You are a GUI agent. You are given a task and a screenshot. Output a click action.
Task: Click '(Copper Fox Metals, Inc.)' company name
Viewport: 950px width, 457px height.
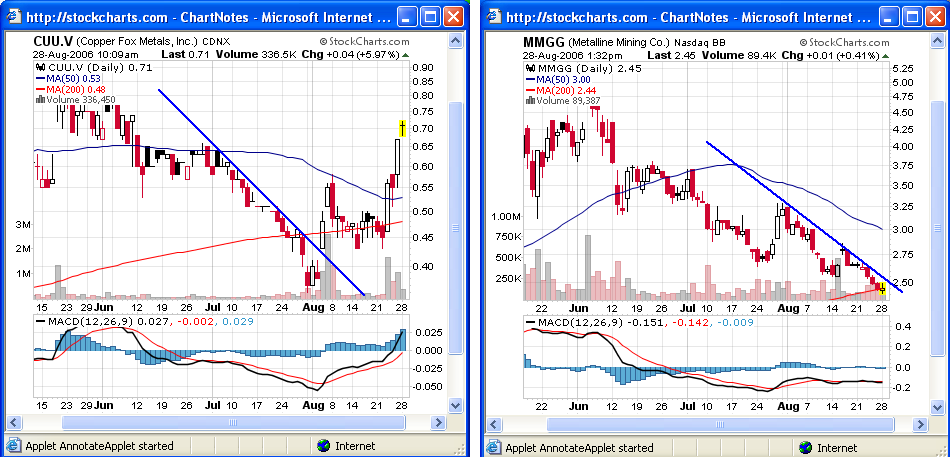(x=138, y=42)
